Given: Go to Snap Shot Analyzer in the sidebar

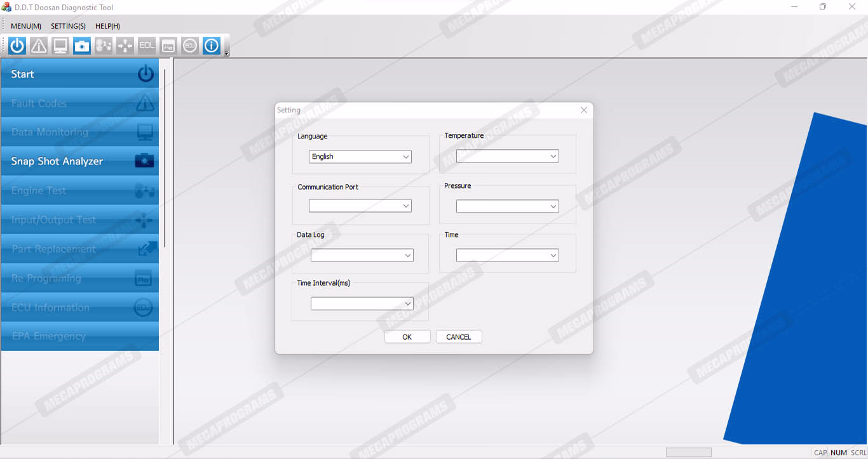Looking at the screenshot, I should (x=80, y=161).
